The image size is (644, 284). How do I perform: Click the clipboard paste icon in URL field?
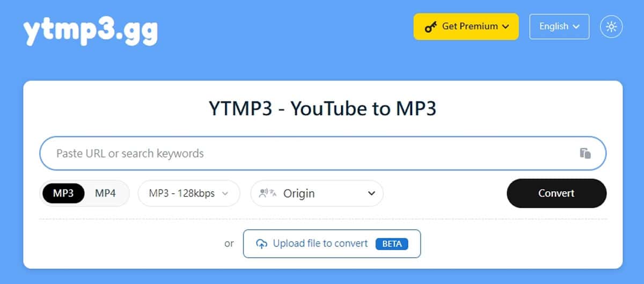[585, 153]
